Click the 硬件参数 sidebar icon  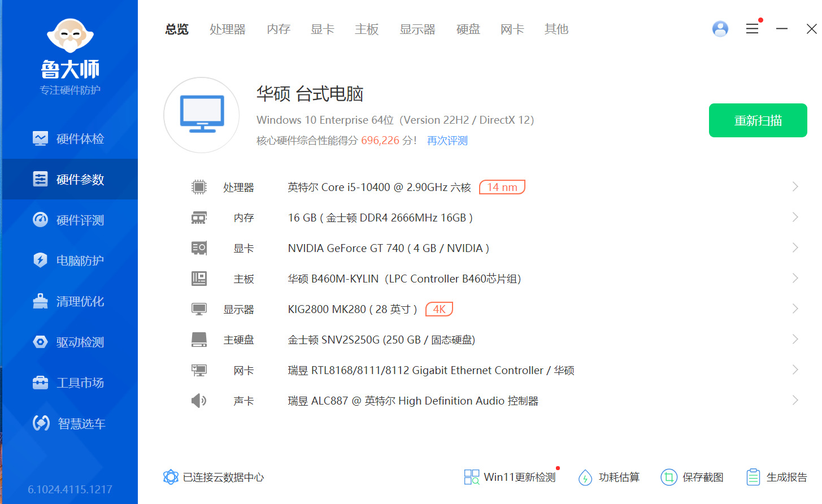(x=40, y=179)
